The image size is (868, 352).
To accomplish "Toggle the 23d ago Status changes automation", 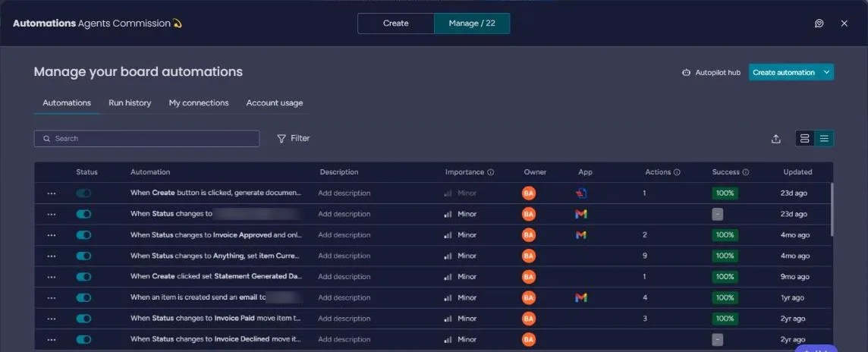I will [83, 214].
